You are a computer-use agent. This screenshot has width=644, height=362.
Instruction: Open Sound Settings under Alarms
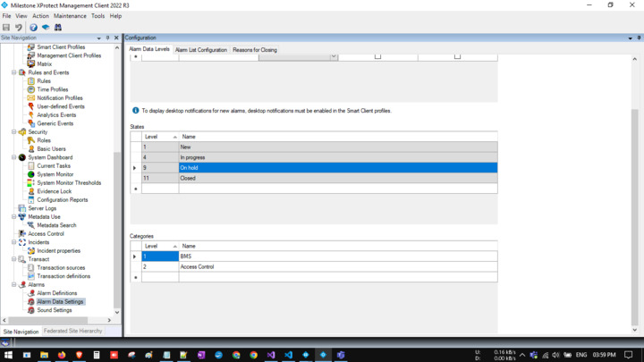click(54, 310)
